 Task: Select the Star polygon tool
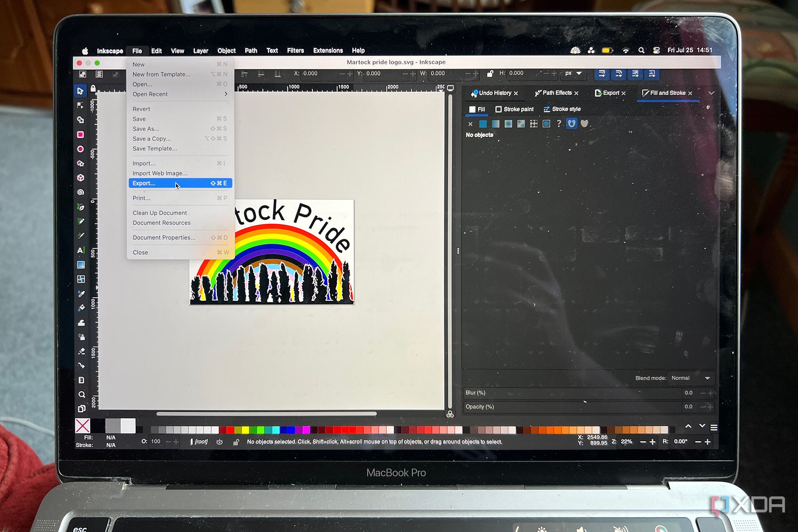coord(80,163)
